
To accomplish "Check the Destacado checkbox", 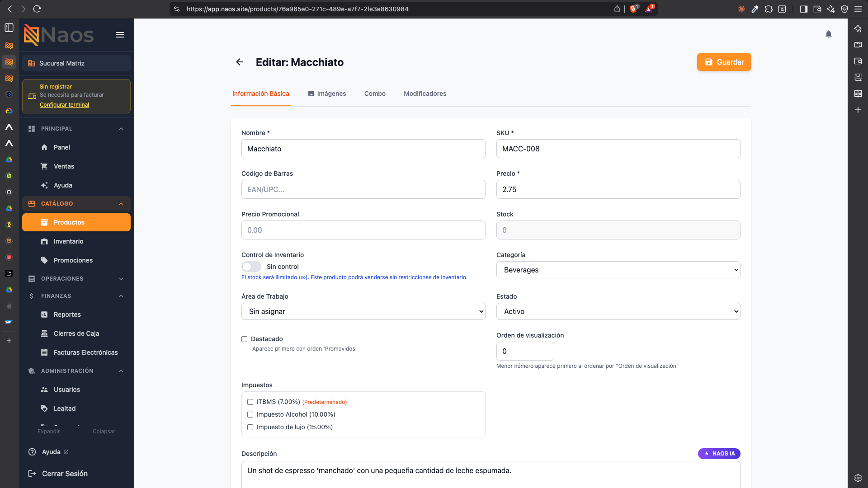I will (x=245, y=339).
